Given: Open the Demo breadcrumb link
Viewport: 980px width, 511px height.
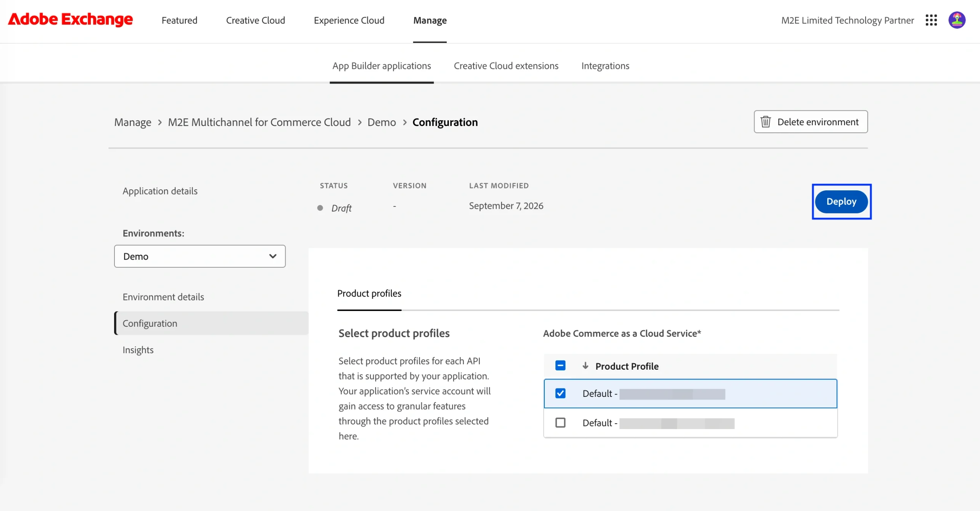Looking at the screenshot, I should click(x=382, y=122).
